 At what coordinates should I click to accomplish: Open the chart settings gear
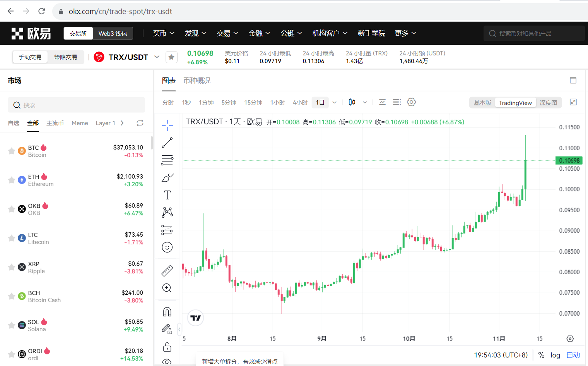412,102
